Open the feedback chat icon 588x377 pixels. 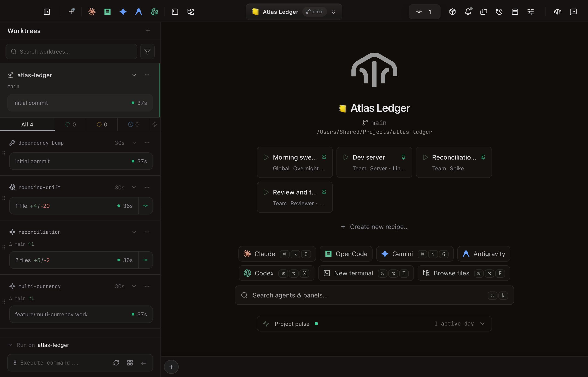tap(573, 12)
